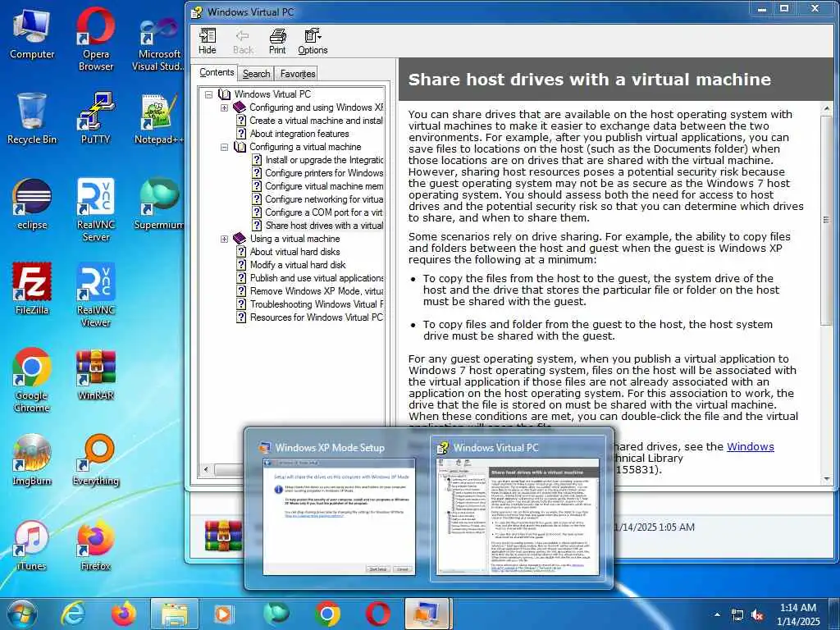
Task: Open Resources for Windows Virtual PC topic
Action: (310, 317)
